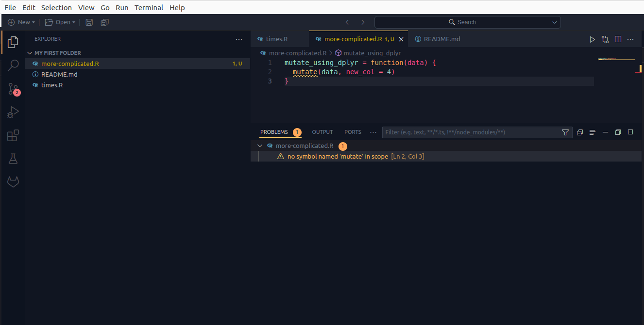Run the file with the play icon
Image resolution: width=644 pixels, height=325 pixels.
[x=592, y=39]
